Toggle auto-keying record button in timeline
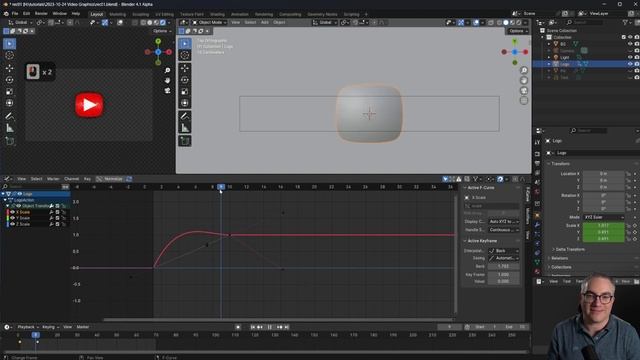The width and height of the screenshot is (640, 360). [x=238, y=327]
